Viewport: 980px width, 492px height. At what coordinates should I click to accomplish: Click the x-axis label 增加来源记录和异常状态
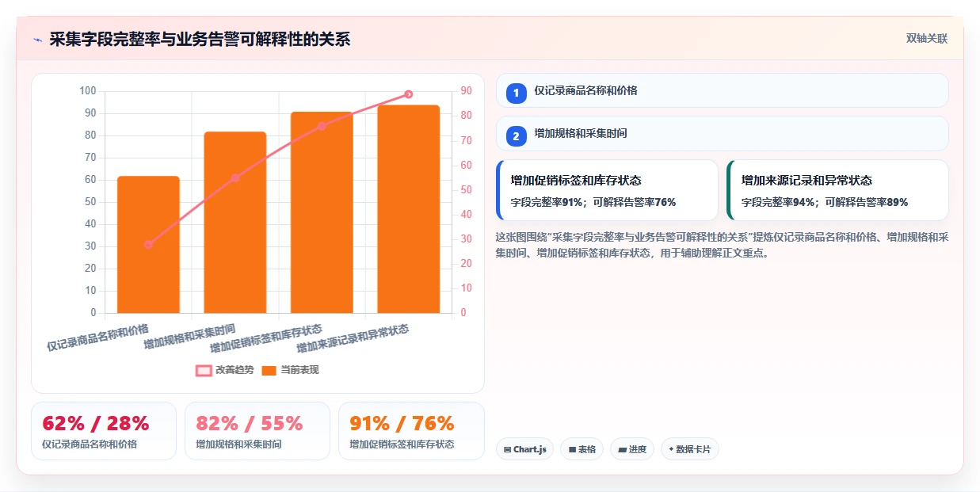pos(353,338)
